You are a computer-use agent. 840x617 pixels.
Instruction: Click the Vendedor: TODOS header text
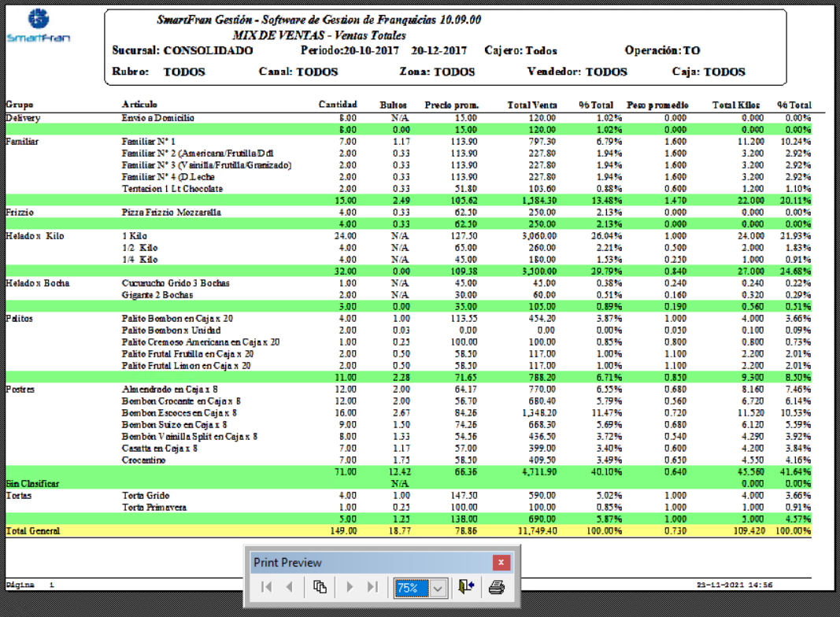point(577,72)
